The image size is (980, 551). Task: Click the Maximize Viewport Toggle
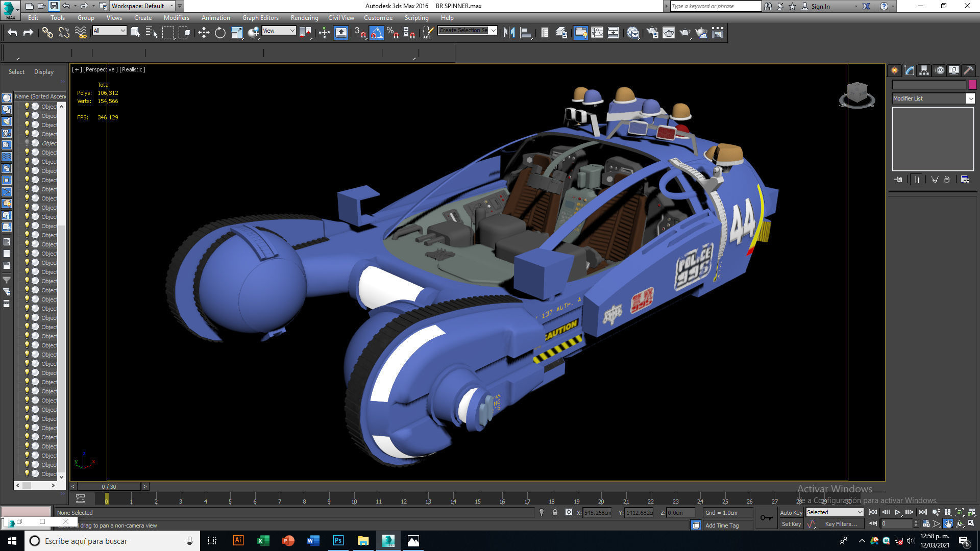click(971, 523)
